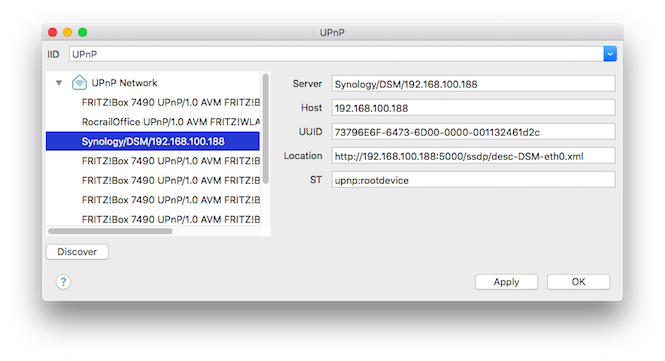This screenshot has height=361, width=665.
Task: Click into the Location URL field
Action: tap(473, 156)
